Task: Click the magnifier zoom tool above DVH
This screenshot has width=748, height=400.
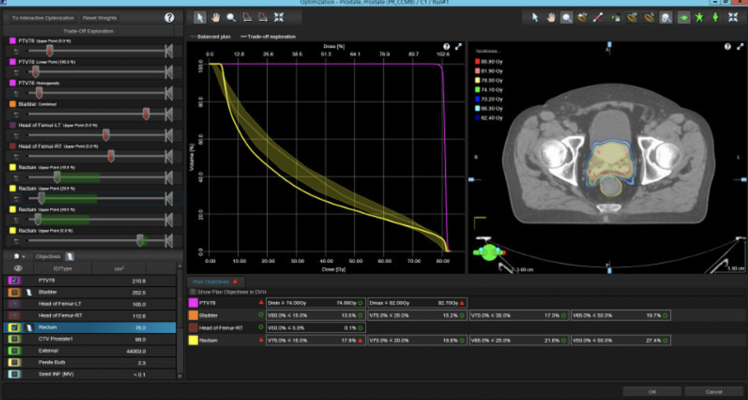Action: click(x=231, y=18)
